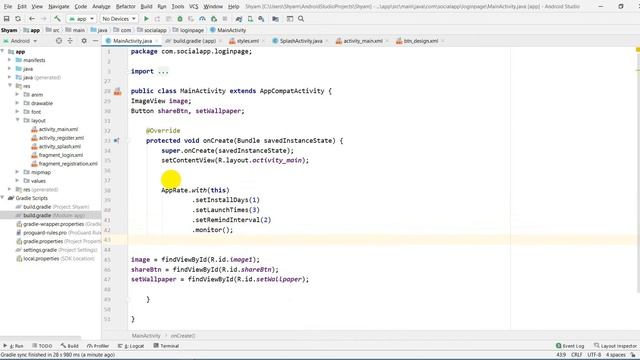Expand the mipmap folder
The image size is (640, 360).
point(17,172)
